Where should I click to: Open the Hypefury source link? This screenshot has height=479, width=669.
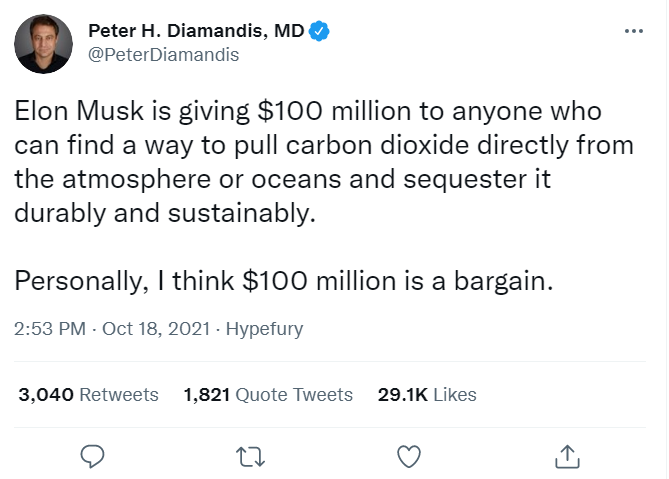(x=264, y=328)
